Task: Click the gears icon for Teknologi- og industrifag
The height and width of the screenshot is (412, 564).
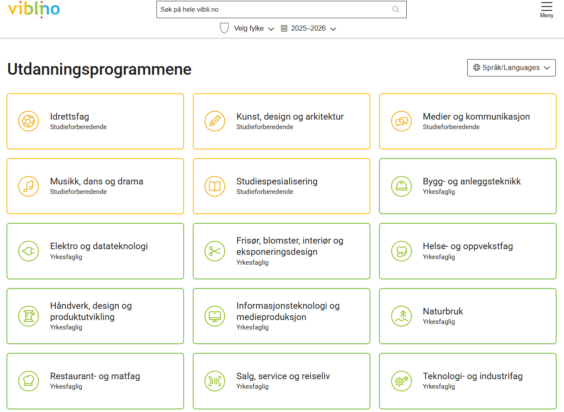Action: (x=401, y=381)
